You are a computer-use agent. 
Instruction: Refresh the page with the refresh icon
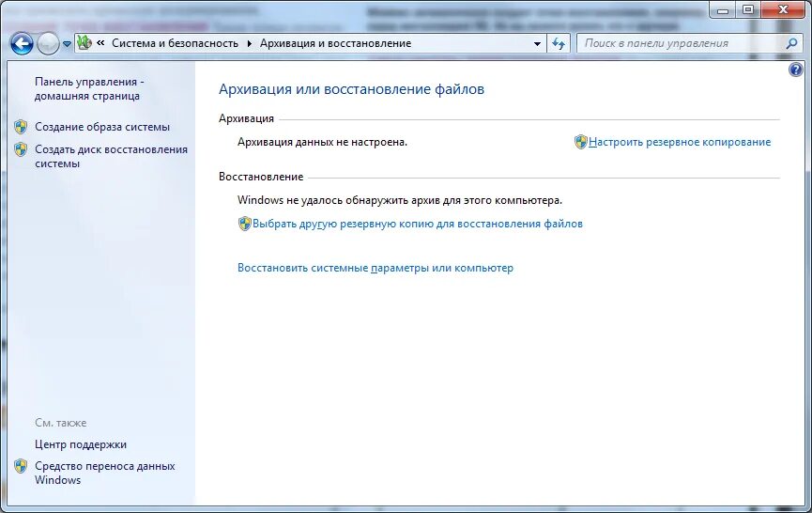pyautogui.click(x=559, y=43)
